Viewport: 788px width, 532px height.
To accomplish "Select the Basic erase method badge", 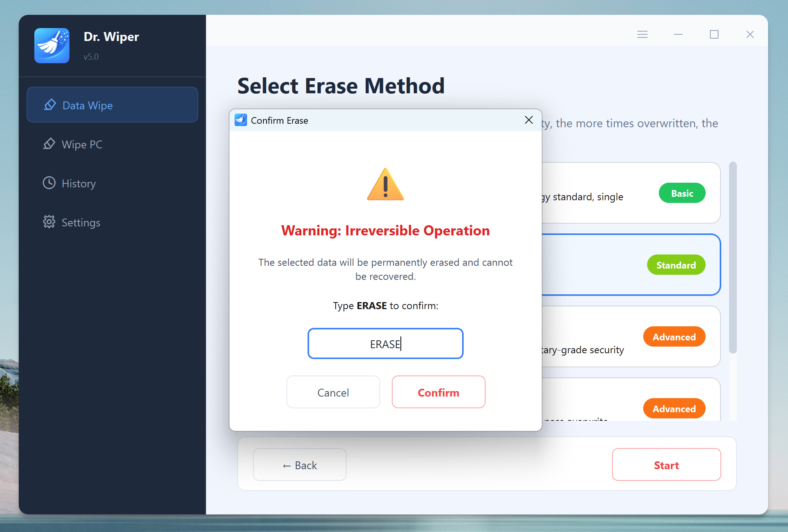I will click(x=682, y=193).
